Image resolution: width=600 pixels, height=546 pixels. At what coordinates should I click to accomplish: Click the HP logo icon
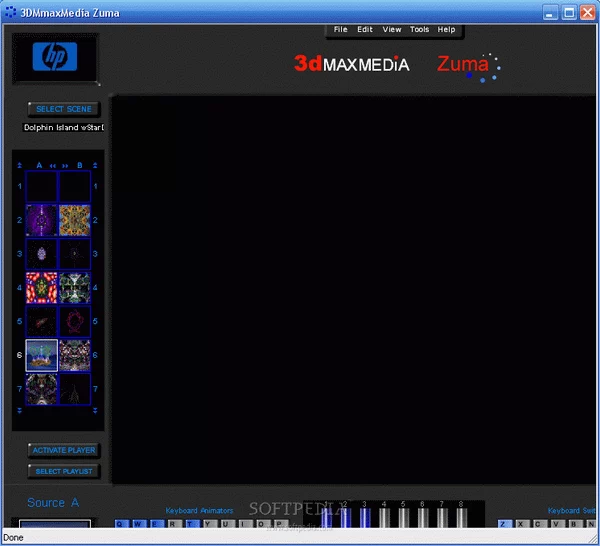click(x=54, y=59)
